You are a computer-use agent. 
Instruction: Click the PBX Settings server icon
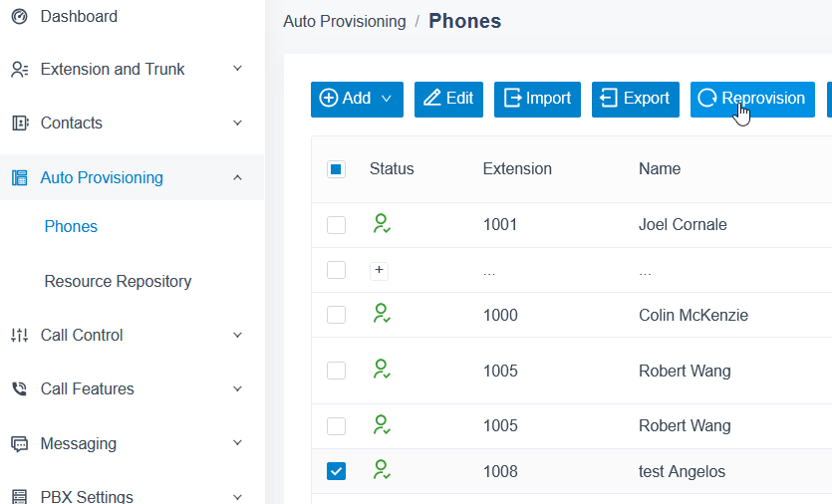19,497
